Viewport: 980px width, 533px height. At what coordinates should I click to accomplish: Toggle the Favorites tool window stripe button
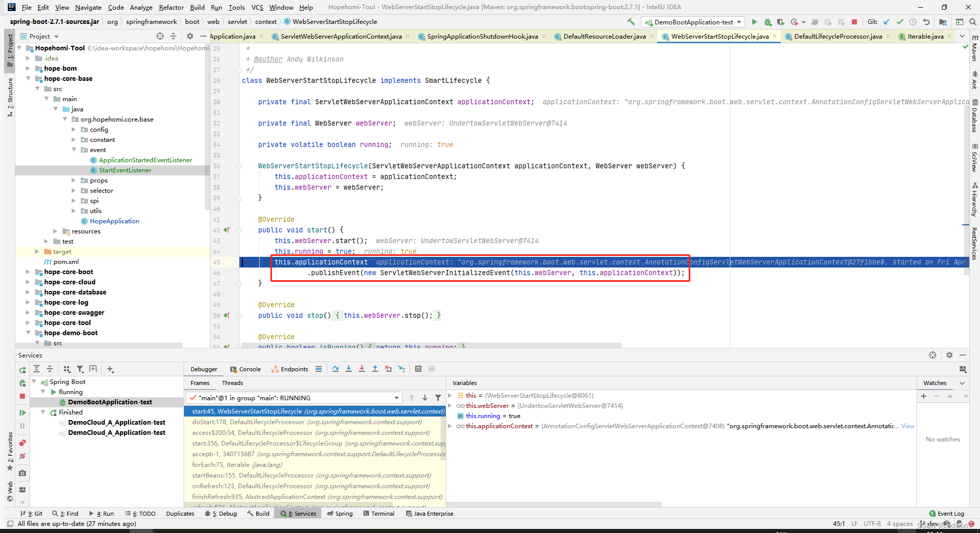[10, 452]
